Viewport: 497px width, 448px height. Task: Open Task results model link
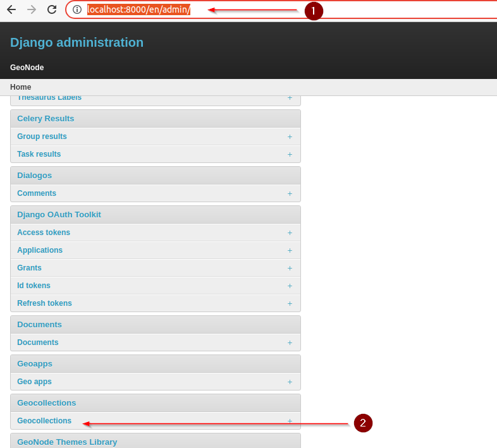39,154
